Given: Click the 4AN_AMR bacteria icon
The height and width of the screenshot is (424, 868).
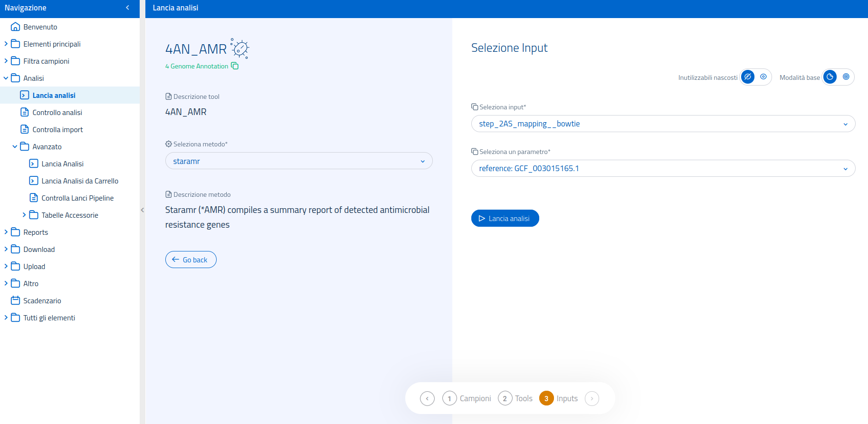Looking at the screenshot, I should coord(240,48).
